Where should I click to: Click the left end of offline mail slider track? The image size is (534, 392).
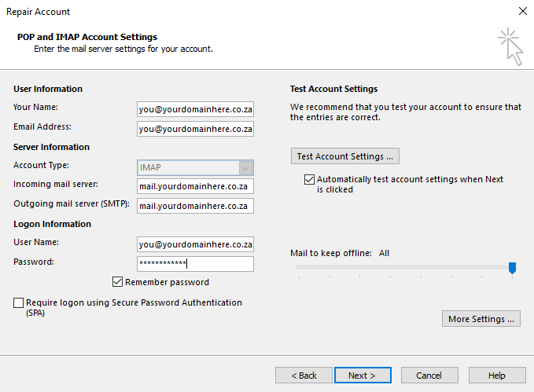pyautogui.click(x=298, y=267)
